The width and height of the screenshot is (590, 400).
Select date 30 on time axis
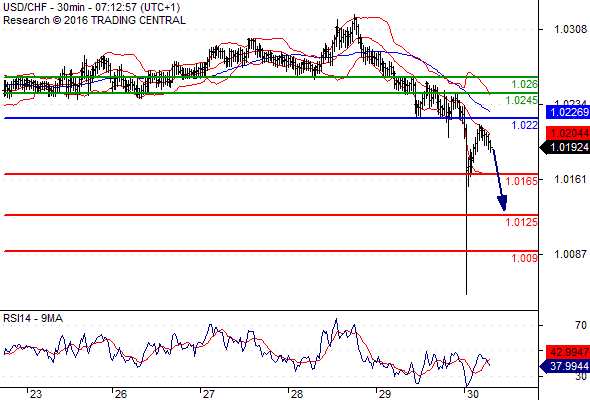click(472, 394)
